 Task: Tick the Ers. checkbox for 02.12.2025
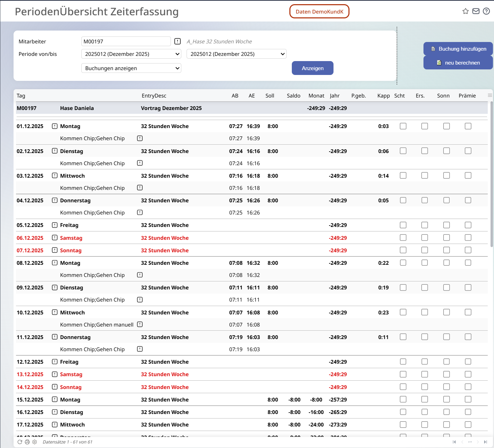[x=425, y=151]
